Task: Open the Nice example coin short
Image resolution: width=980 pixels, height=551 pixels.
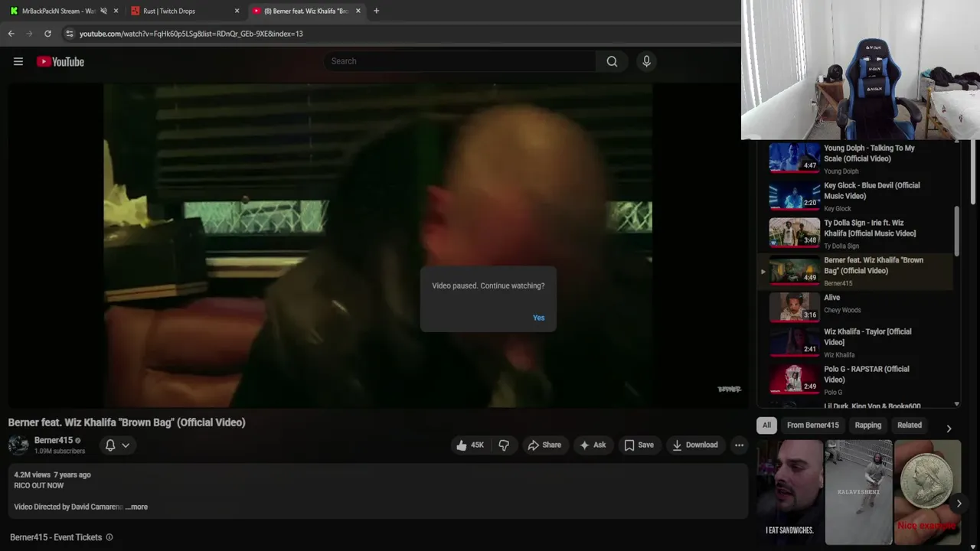Action: click(927, 492)
